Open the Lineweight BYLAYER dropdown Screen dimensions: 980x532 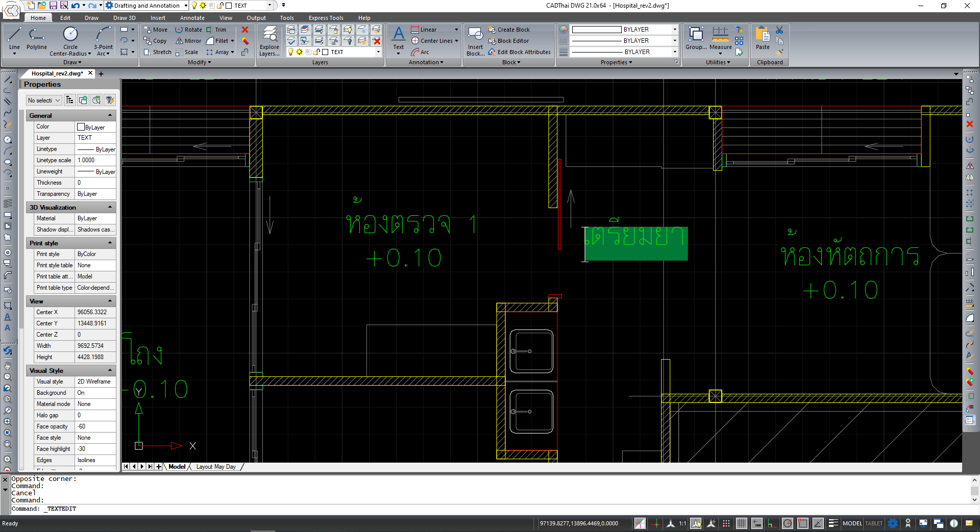click(675, 52)
